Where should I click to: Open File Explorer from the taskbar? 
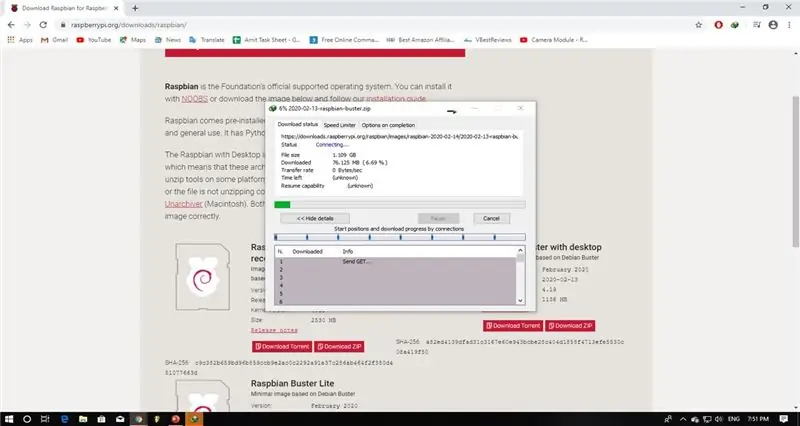83,419
